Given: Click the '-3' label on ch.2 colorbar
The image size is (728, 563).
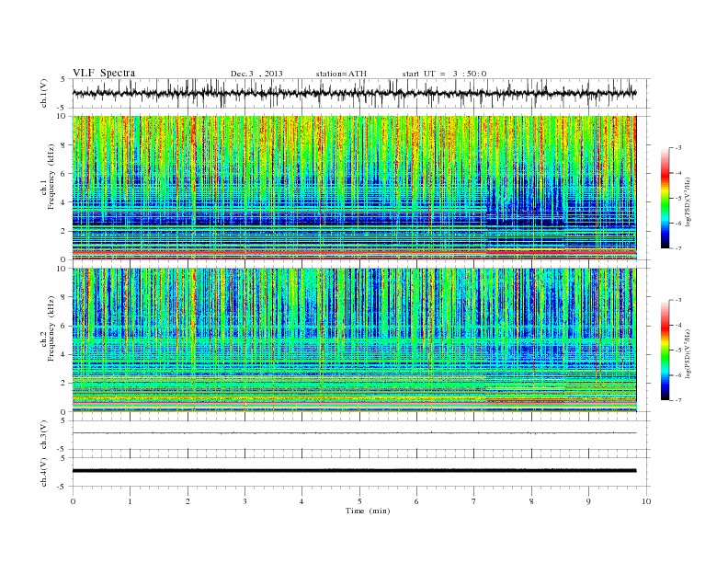Looking at the screenshot, I should (x=678, y=300).
